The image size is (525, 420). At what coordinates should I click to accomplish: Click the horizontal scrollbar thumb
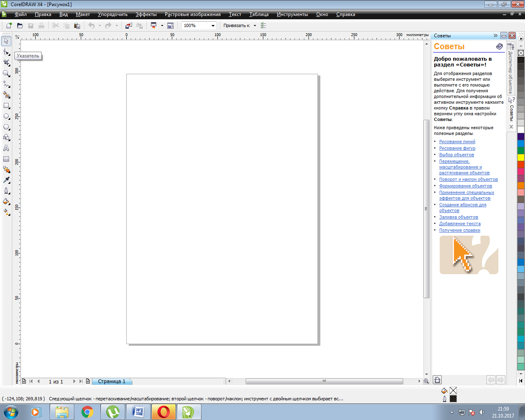pyautogui.click(x=324, y=381)
